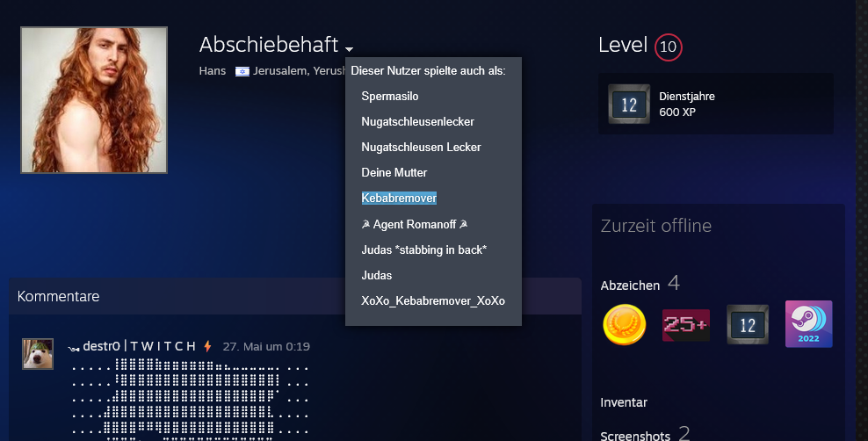Select the "Deine Mutter" alias entry

click(394, 172)
